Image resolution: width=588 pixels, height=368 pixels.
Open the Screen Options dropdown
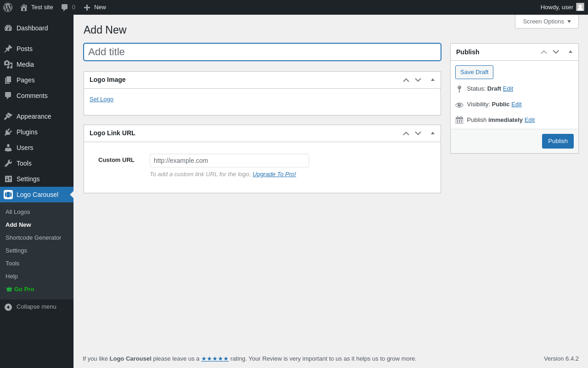(x=547, y=21)
